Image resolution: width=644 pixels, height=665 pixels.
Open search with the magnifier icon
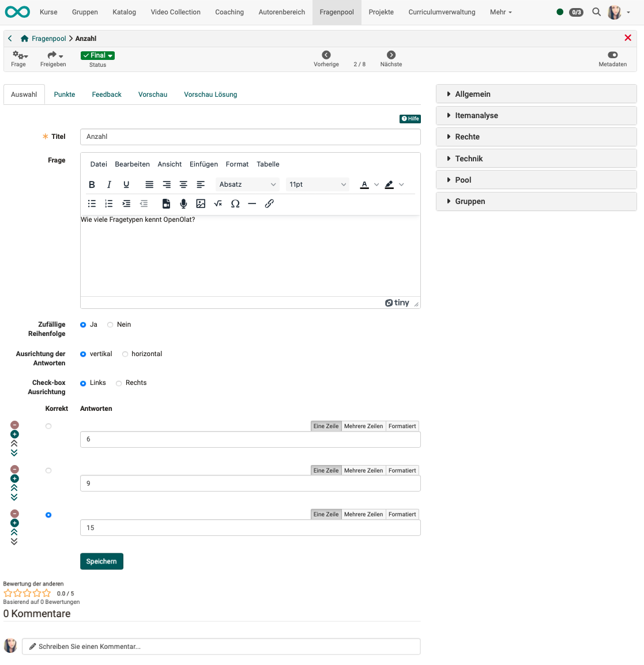(597, 12)
